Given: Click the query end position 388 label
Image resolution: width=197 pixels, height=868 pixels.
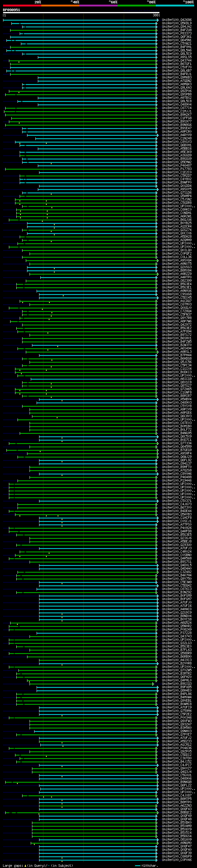Looking at the screenshot, I should point(155,15).
